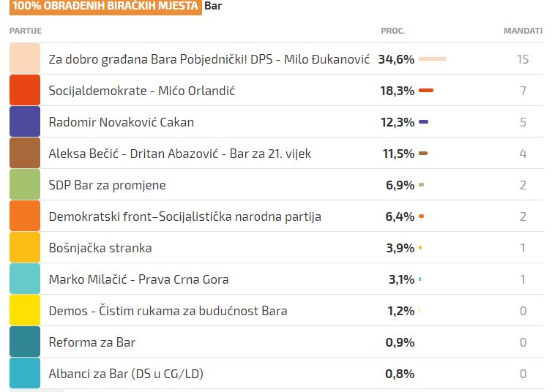
Task: Select the yellow Demos party swatch
Action: coord(25,310)
